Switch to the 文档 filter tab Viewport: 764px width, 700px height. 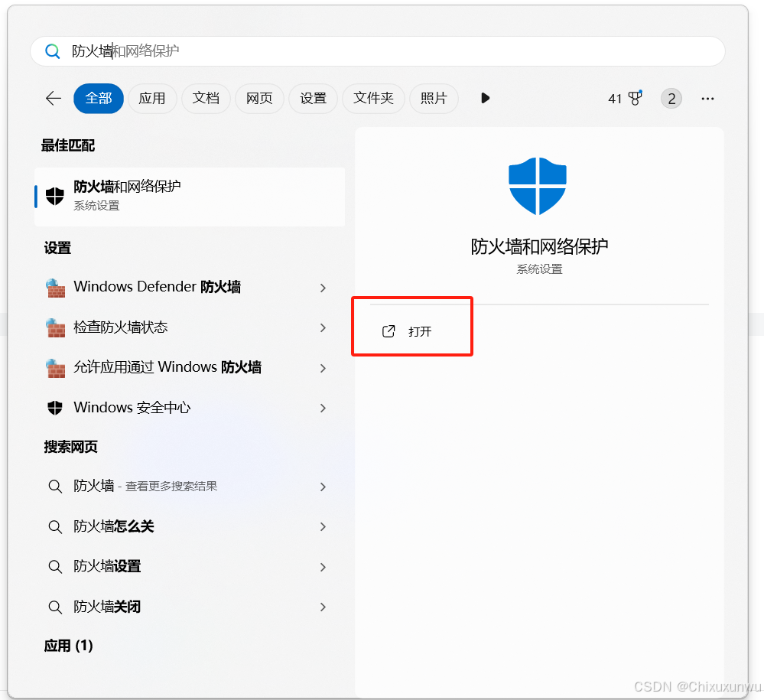pos(206,99)
